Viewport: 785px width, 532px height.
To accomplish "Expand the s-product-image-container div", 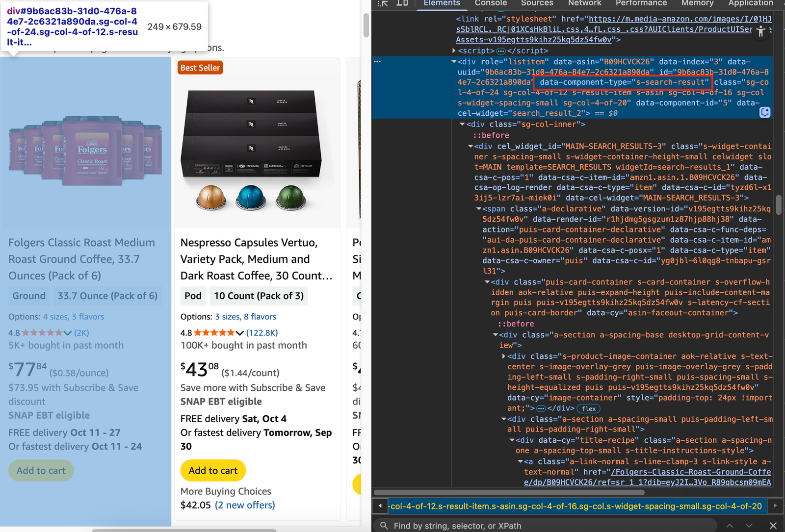I will (x=504, y=356).
